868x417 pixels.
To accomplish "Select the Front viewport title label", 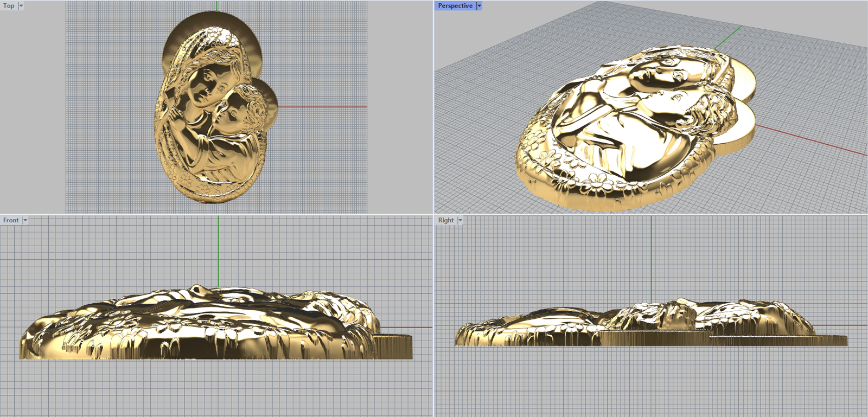I will point(11,220).
